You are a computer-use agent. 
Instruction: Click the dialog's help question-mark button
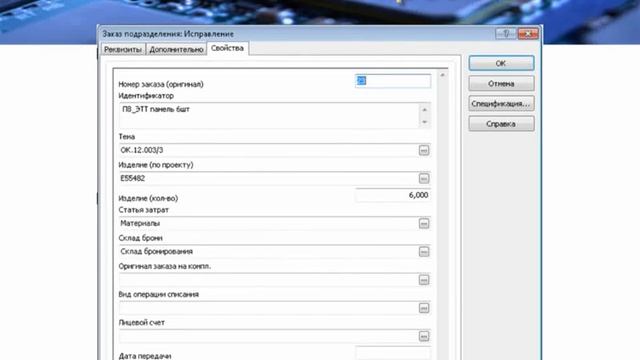506,33
